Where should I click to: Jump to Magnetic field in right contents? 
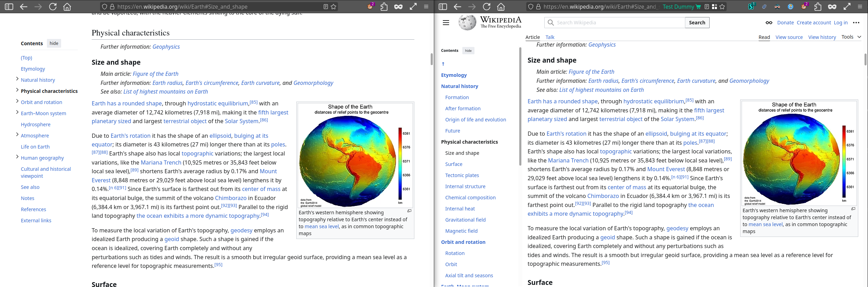(461, 231)
